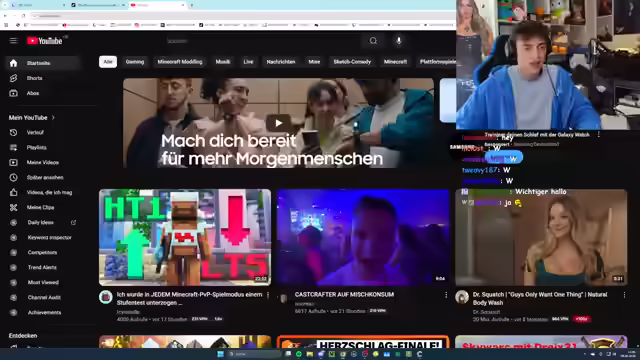Image resolution: width=640 pixels, height=360 pixels.
Task: Select the Sketch-Comedy filter chip
Action: coord(352,62)
